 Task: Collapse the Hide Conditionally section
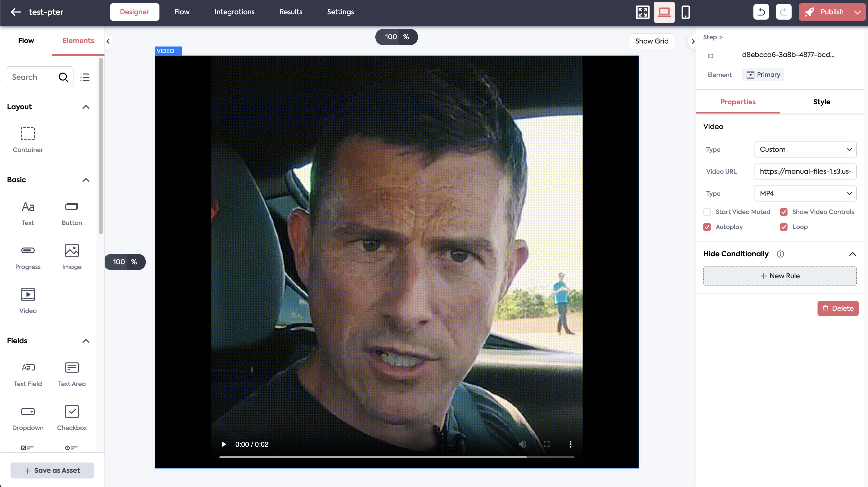pos(853,254)
